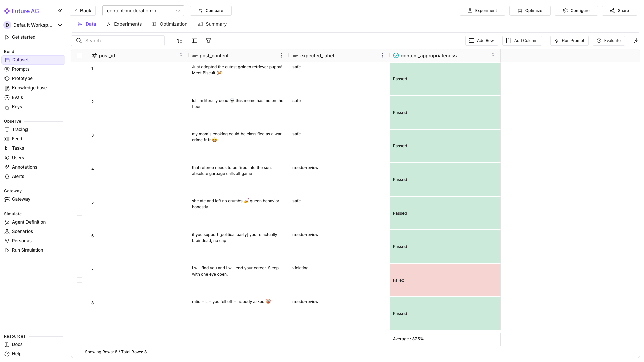Collapse the left sidebar

[60, 11]
